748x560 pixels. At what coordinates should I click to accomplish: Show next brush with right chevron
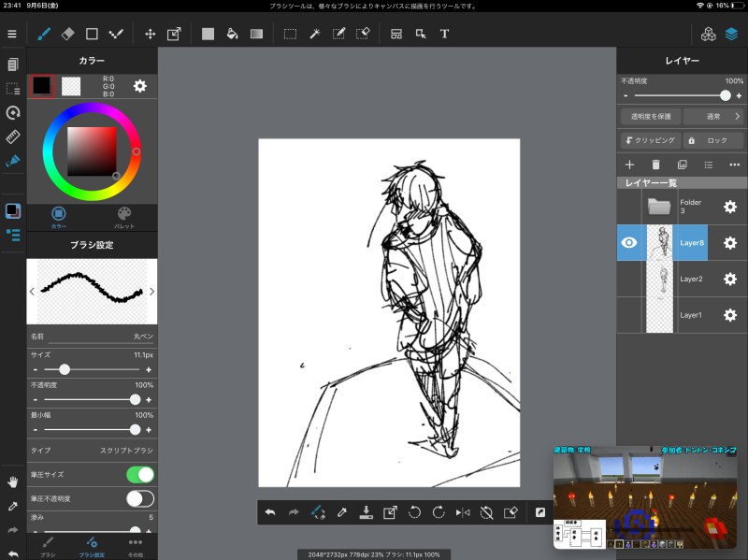click(x=151, y=291)
